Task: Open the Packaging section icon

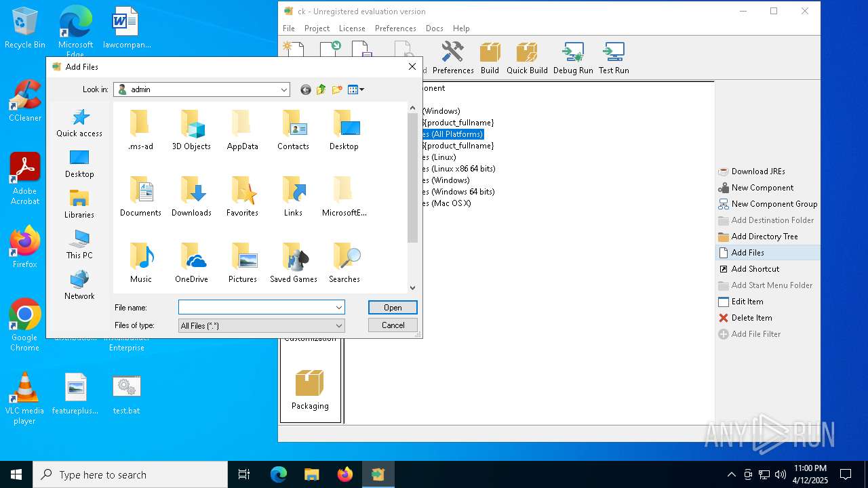Action: (310, 389)
